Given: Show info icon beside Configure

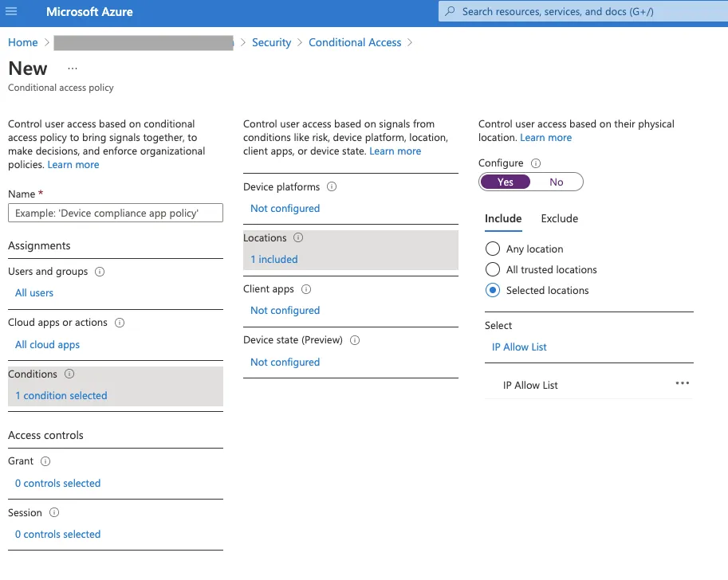Looking at the screenshot, I should 536,163.
